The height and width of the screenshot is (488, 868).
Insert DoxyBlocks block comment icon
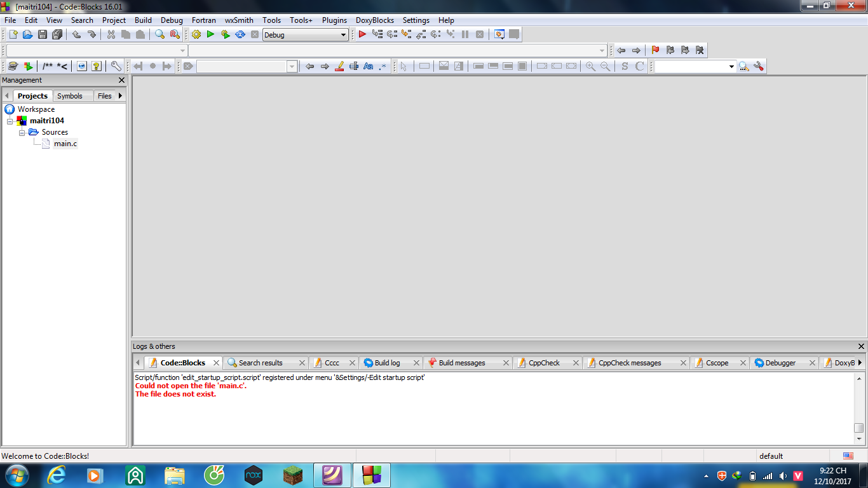point(48,66)
